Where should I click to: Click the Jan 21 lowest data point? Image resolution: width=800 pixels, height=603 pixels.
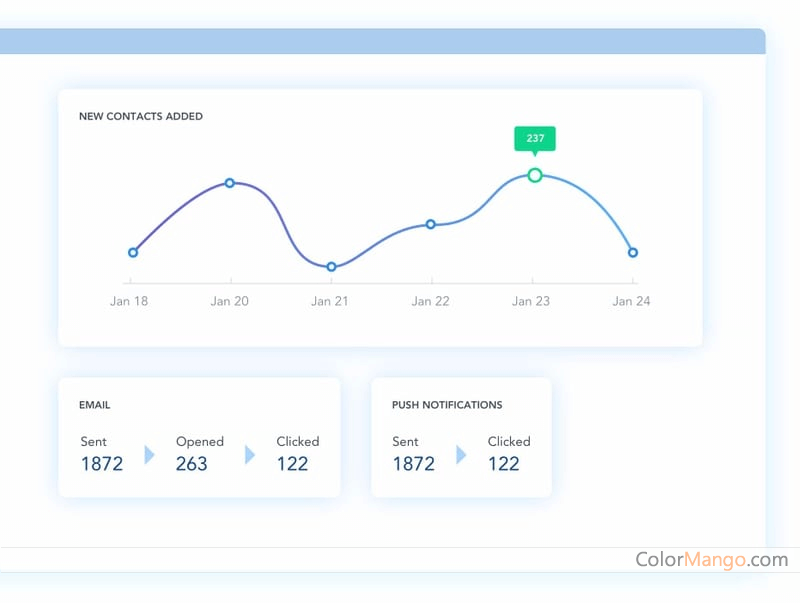pos(330,267)
